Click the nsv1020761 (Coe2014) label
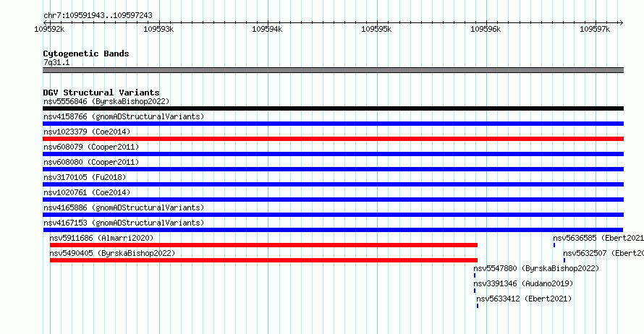This screenshot has width=644, height=334. click(x=87, y=192)
